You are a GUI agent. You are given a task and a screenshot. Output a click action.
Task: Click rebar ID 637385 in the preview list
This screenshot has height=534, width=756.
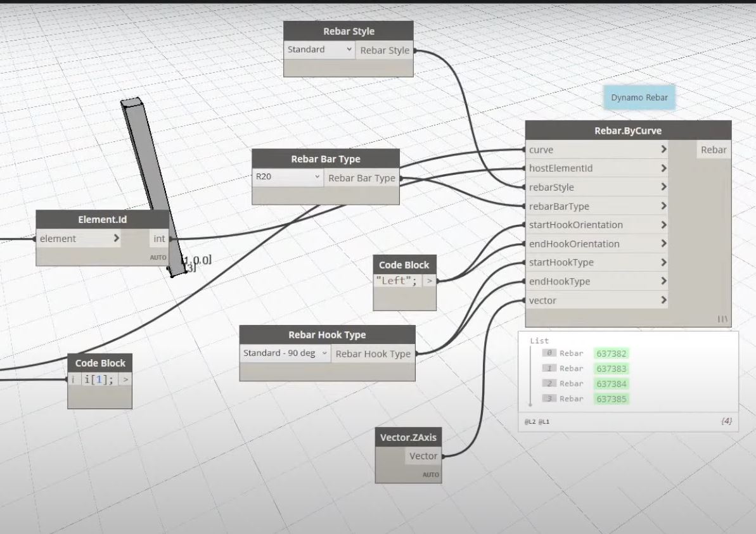[612, 398]
